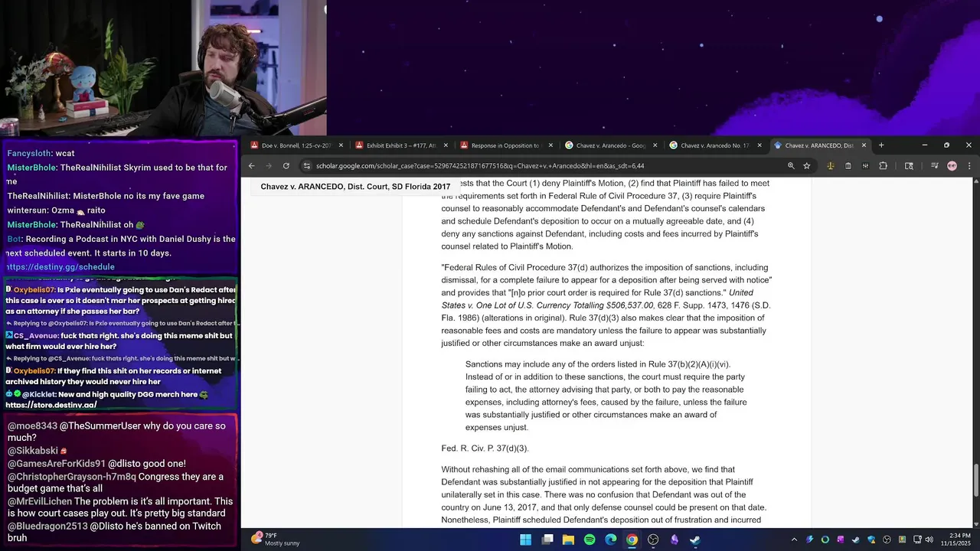Click the chat username 'Fancysloth'

(x=29, y=153)
